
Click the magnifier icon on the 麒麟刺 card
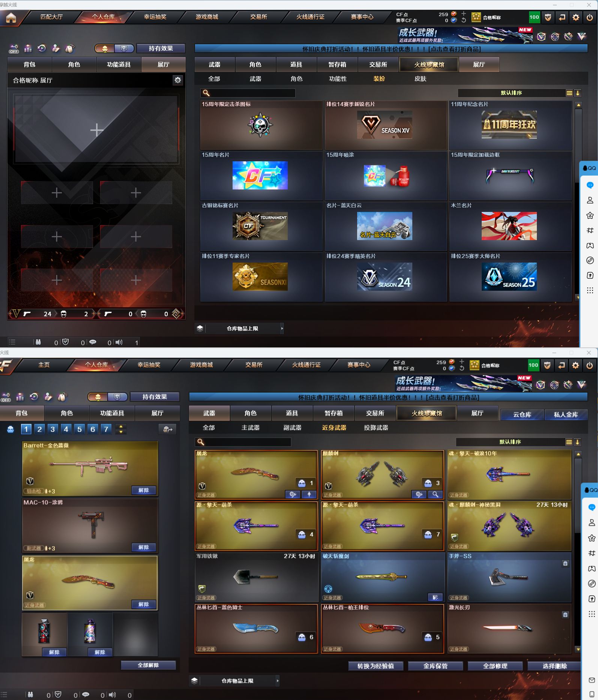pyautogui.click(x=435, y=494)
